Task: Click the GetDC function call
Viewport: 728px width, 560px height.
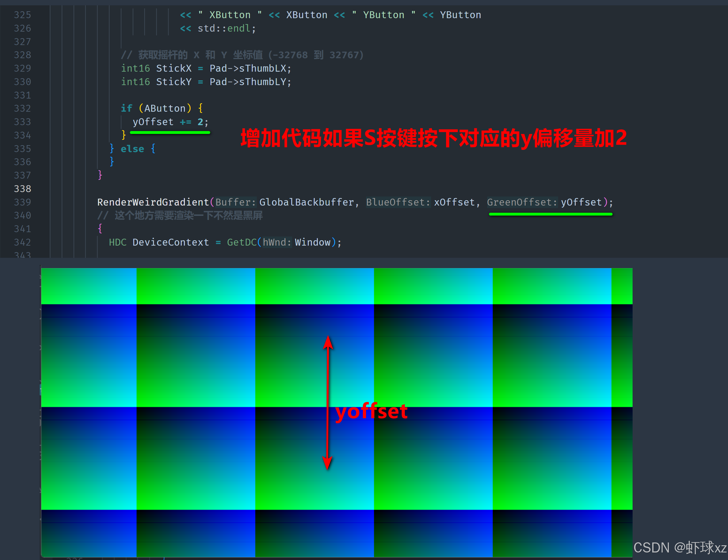Action: tap(242, 242)
